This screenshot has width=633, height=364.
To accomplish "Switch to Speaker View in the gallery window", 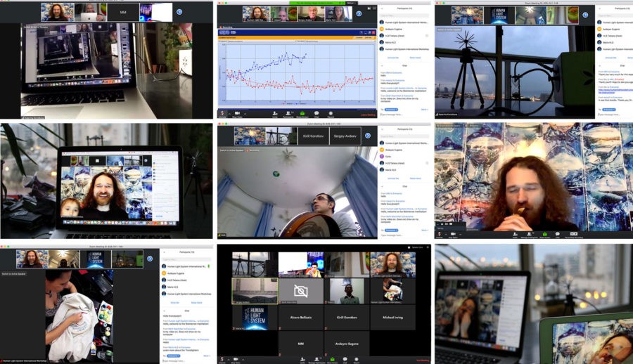I will (416, 247).
